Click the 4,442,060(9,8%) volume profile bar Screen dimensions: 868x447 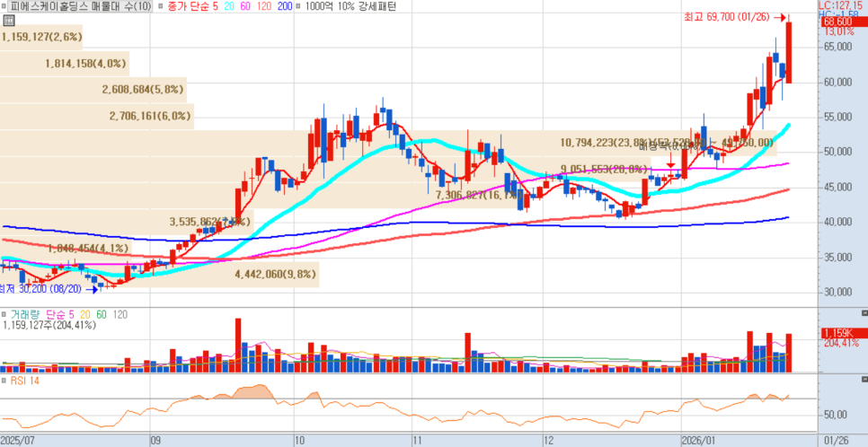pyautogui.click(x=159, y=275)
